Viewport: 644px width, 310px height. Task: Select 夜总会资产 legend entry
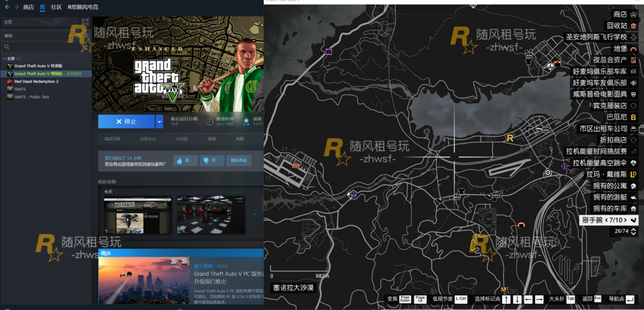coord(614,60)
